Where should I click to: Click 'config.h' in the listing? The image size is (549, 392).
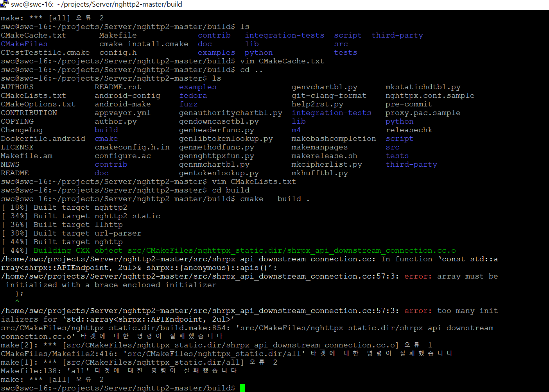pyautogui.click(x=118, y=52)
